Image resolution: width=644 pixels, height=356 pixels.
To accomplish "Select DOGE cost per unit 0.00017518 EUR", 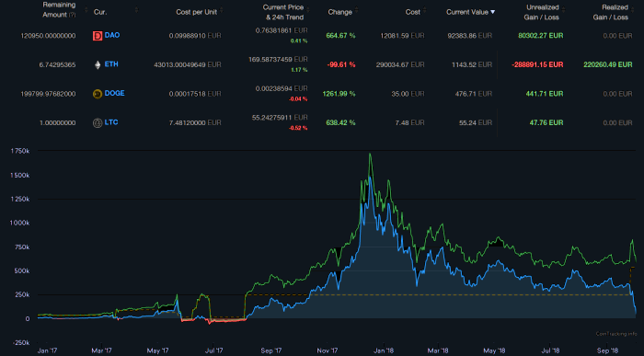I will pyautogui.click(x=195, y=94).
